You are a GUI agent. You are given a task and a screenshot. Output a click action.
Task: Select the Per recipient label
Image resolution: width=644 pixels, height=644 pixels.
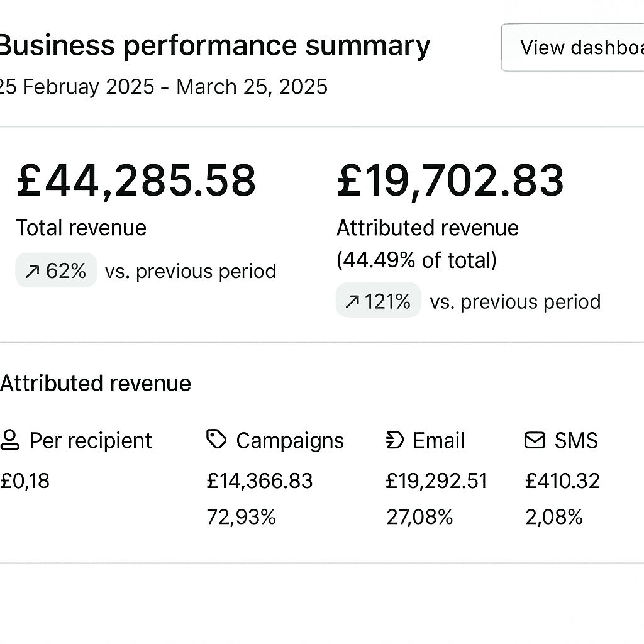(x=91, y=441)
